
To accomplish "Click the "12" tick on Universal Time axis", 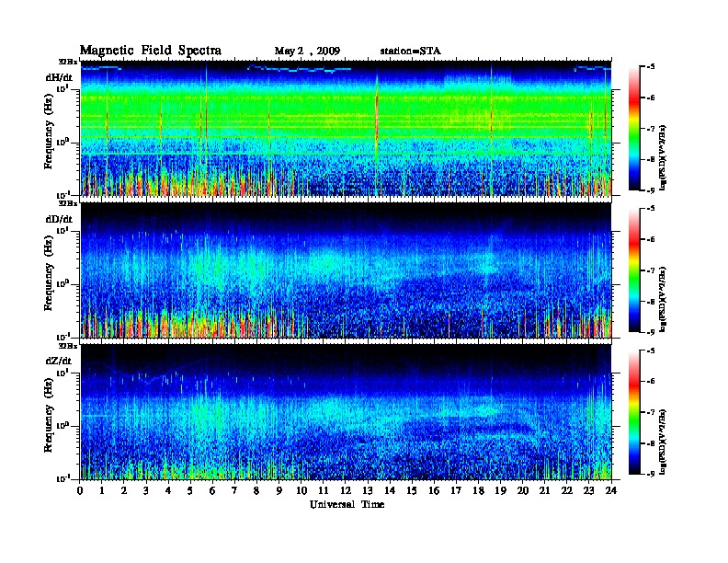I will point(346,490).
